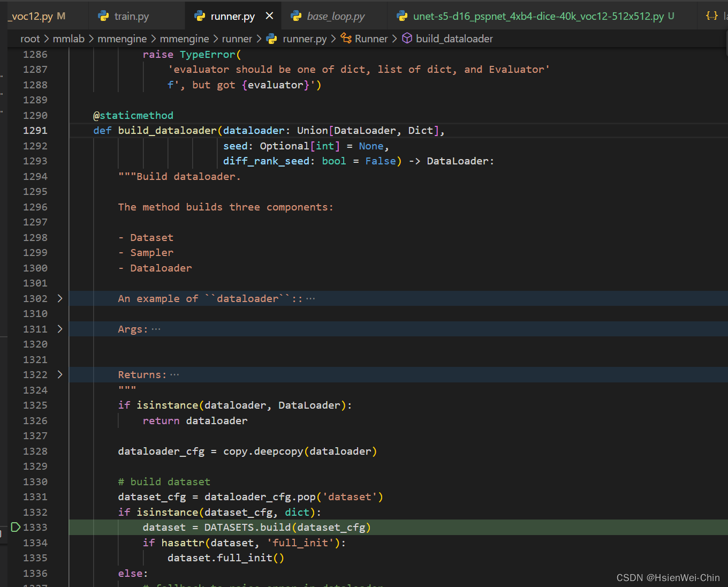The image size is (728, 587).
Task: Click the Python icon on runner.py tab
Action: click(x=200, y=16)
